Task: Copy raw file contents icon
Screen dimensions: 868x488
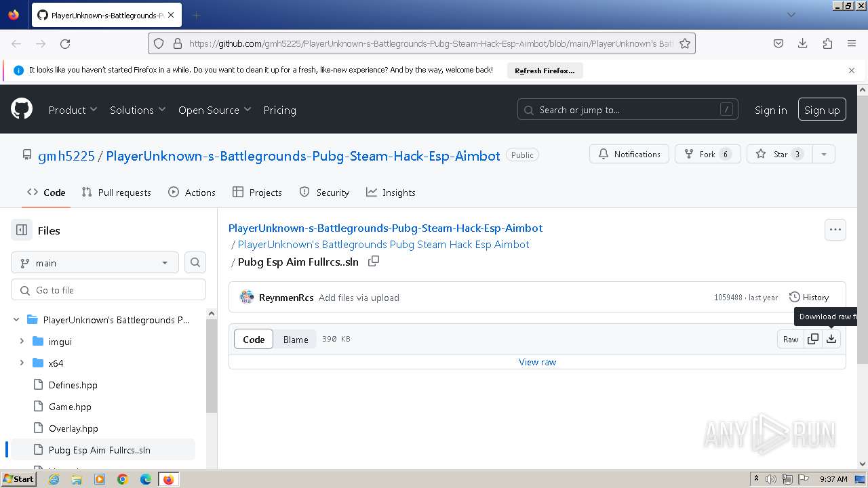Action: [x=813, y=340]
